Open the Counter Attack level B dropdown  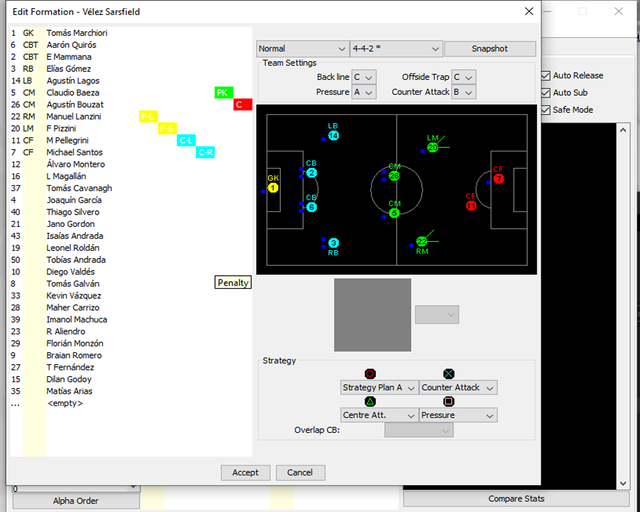click(x=464, y=92)
